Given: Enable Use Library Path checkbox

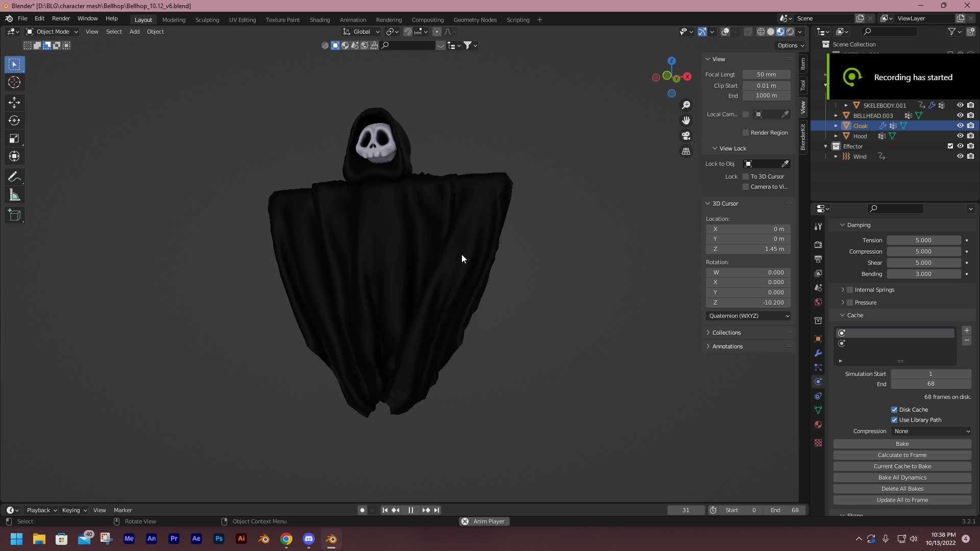Looking at the screenshot, I should [895, 420].
